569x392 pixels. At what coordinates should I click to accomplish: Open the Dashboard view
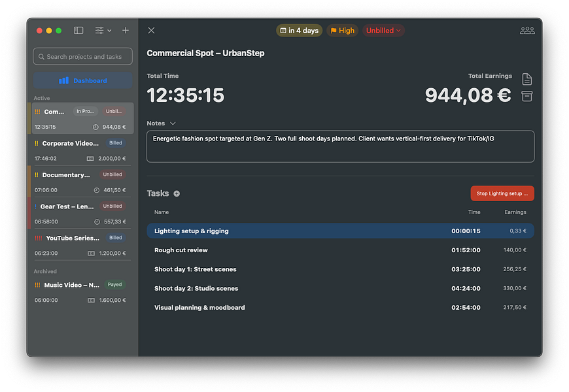(83, 80)
